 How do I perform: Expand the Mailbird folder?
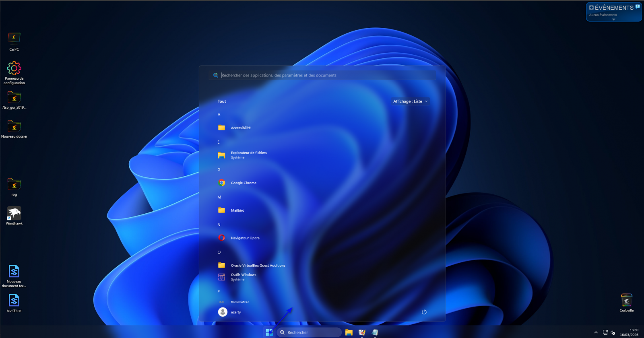(237, 210)
